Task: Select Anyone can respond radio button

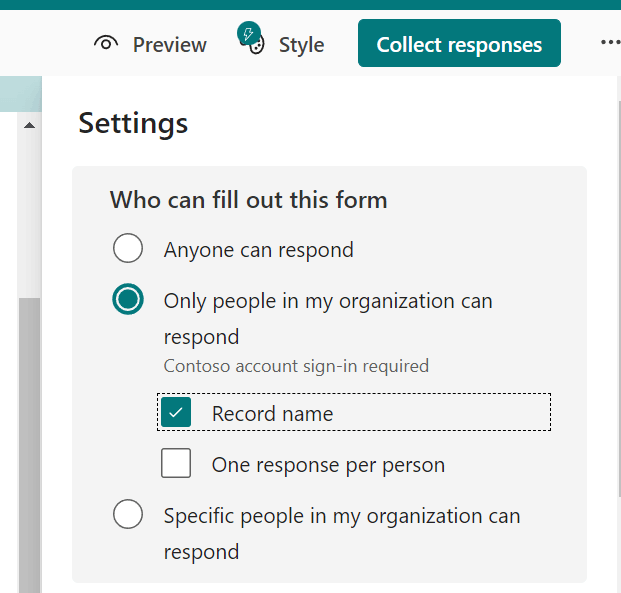Action: point(128,248)
